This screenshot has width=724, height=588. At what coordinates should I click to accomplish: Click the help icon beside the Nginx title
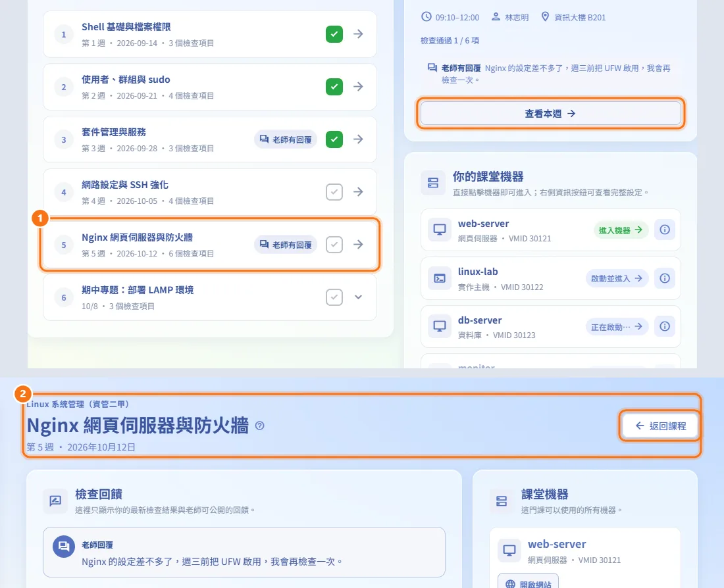(x=259, y=426)
